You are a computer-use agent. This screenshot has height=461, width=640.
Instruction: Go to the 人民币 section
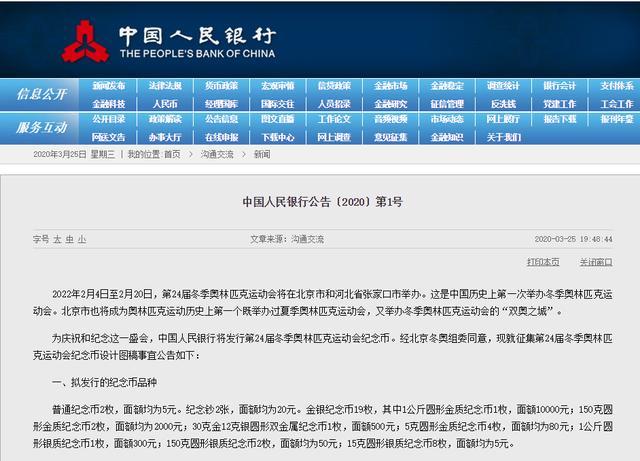coord(165,104)
